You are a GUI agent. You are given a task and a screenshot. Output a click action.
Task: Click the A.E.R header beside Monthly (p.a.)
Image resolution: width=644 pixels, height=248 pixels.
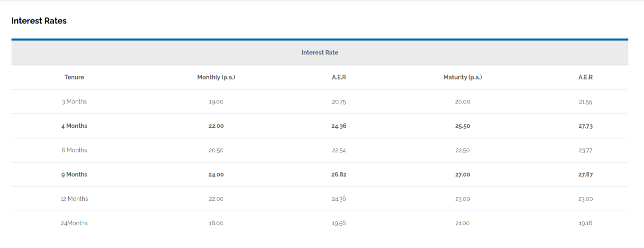click(339, 77)
